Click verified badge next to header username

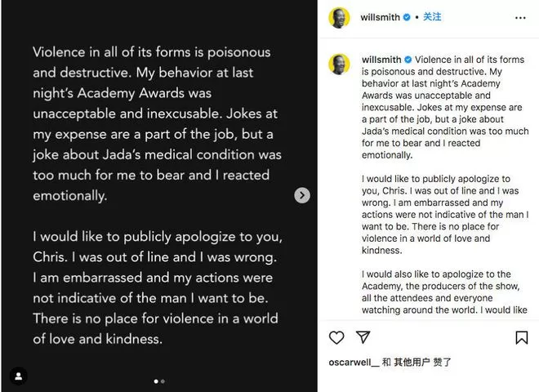(407, 17)
